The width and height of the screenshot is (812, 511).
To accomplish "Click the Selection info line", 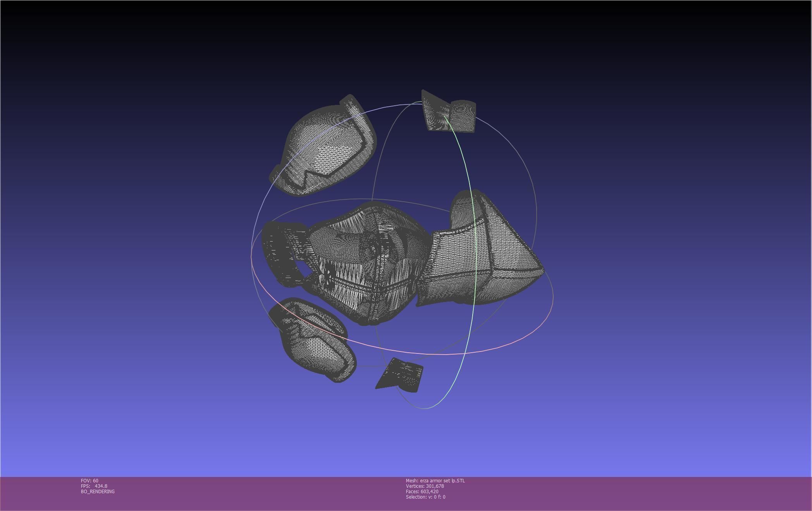I will tap(425, 497).
